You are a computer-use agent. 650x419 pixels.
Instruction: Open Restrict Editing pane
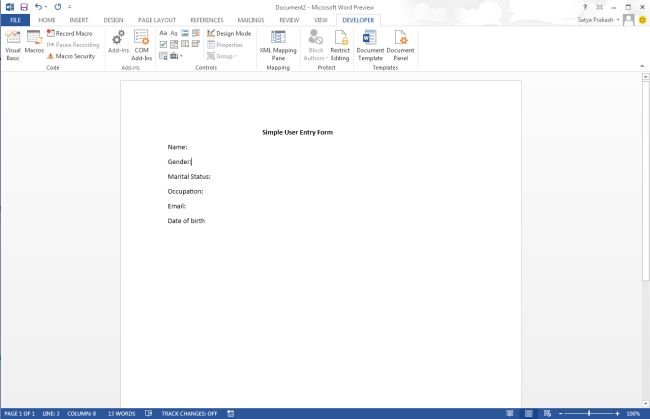(340, 46)
